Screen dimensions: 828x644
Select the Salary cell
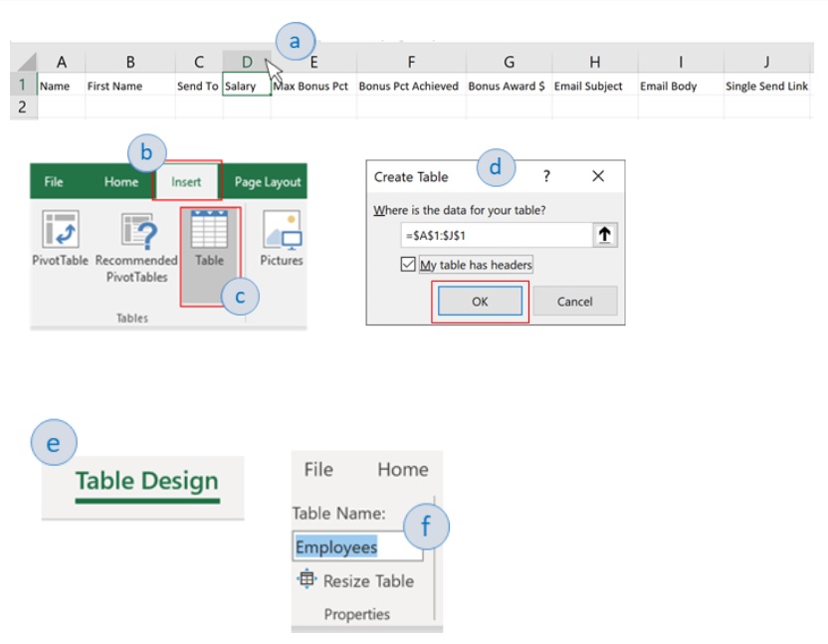pyautogui.click(x=247, y=85)
